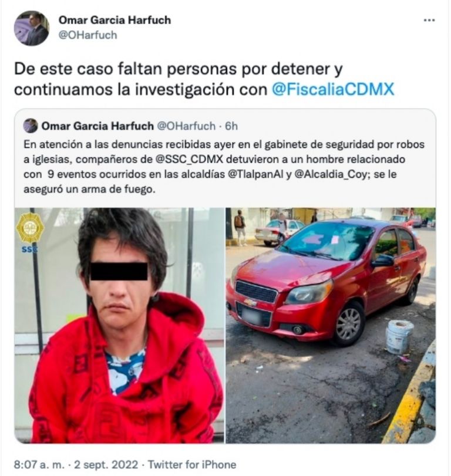Click the small avatar in the quoted tweet
The height and width of the screenshot is (476, 451).
[x=31, y=126]
